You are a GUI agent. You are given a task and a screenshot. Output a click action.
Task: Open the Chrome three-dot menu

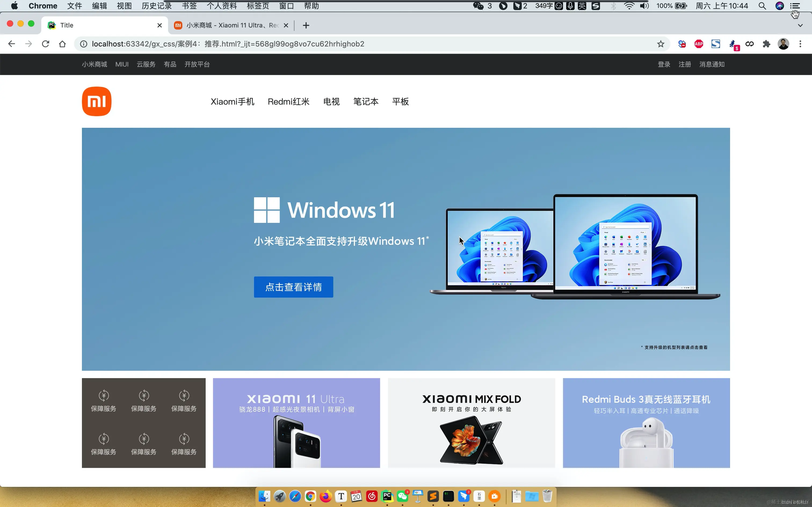pos(800,43)
